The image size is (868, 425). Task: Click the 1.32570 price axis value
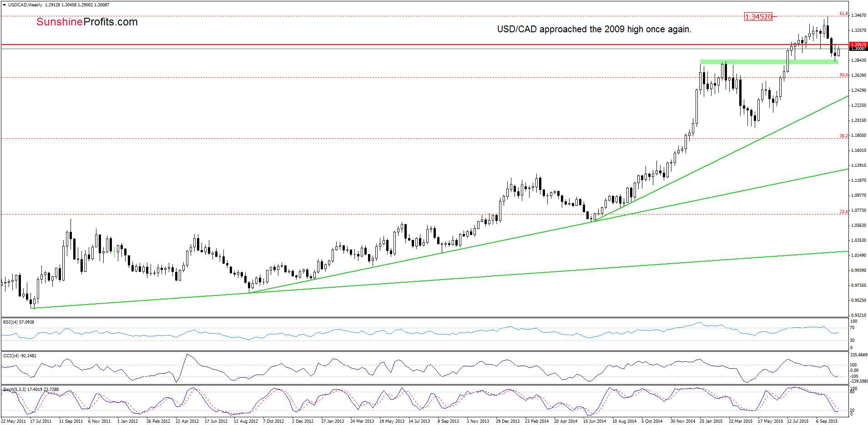[x=858, y=30]
